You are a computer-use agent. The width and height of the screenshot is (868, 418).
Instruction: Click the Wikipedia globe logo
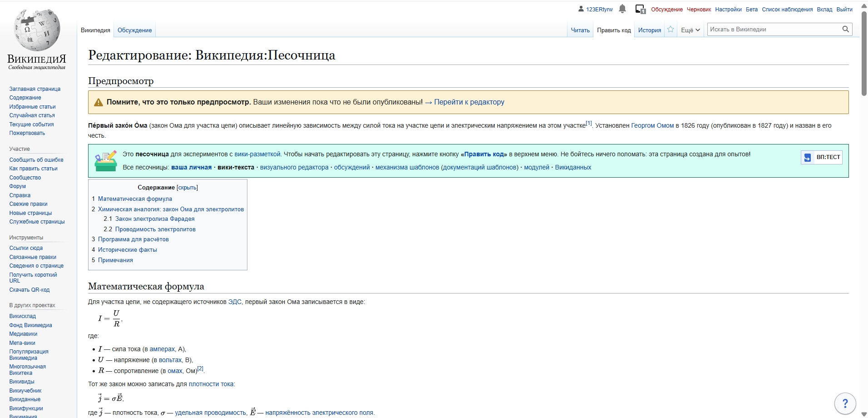(37, 30)
